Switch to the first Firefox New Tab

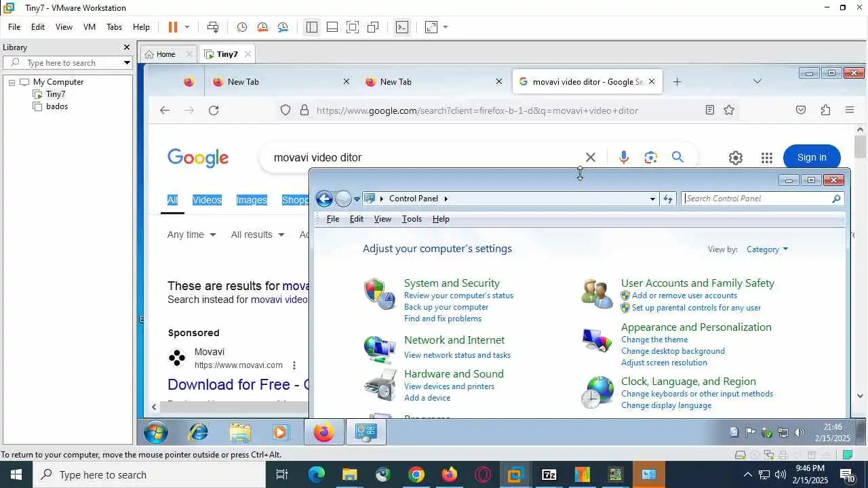[281, 81]
